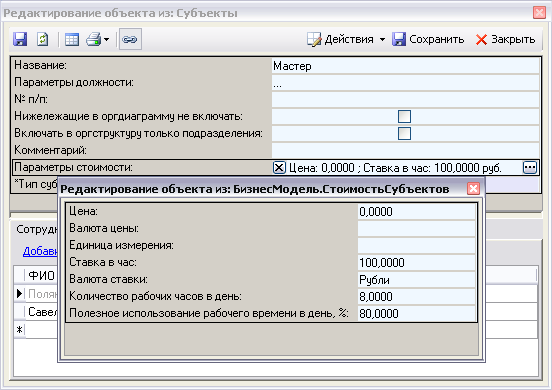Click the Добавить link
This screenshot has width=552, height=390.
point(40,251)
